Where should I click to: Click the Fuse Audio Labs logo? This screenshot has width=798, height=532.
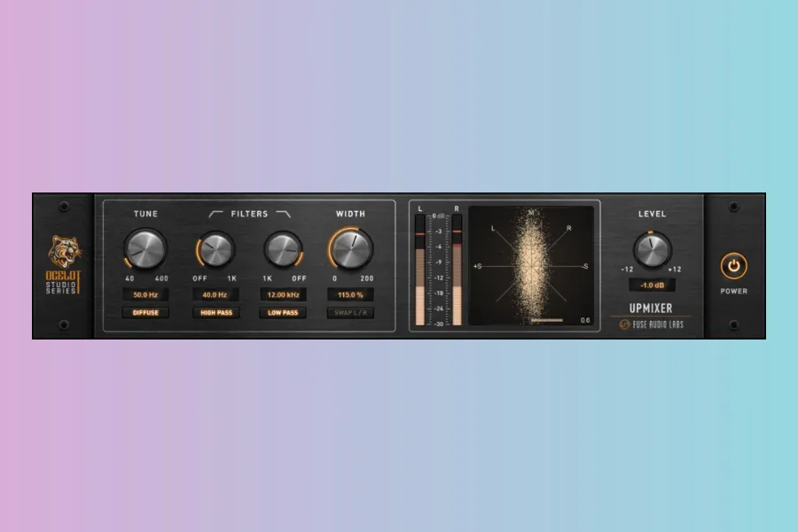pyautogui.click(x=651, y=325)
